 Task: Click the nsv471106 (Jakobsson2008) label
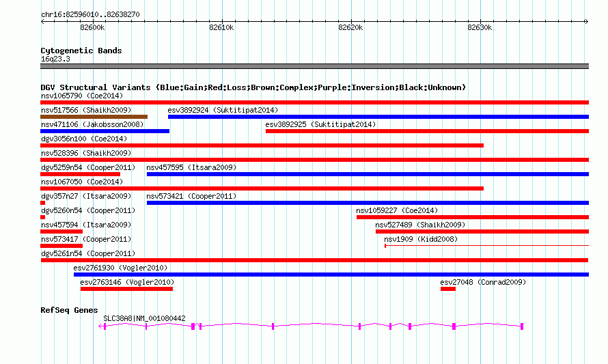point(92,124)
